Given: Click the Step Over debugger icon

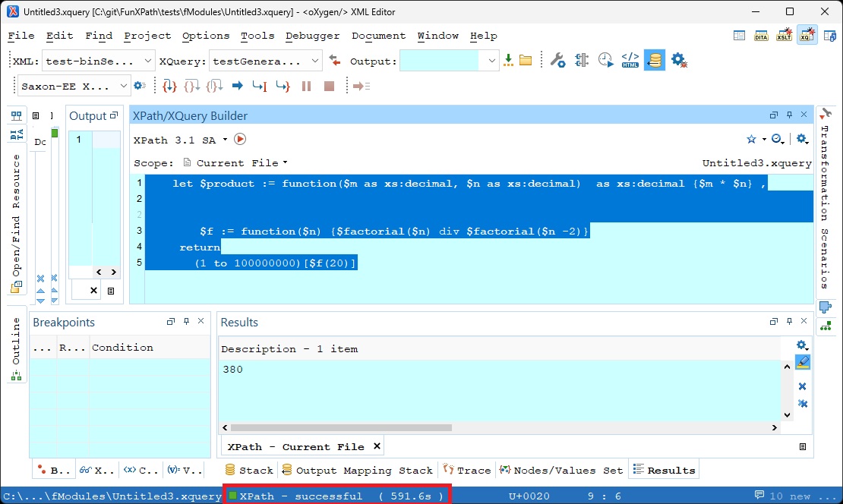Looking at the screenshot, I should [191, 86].
